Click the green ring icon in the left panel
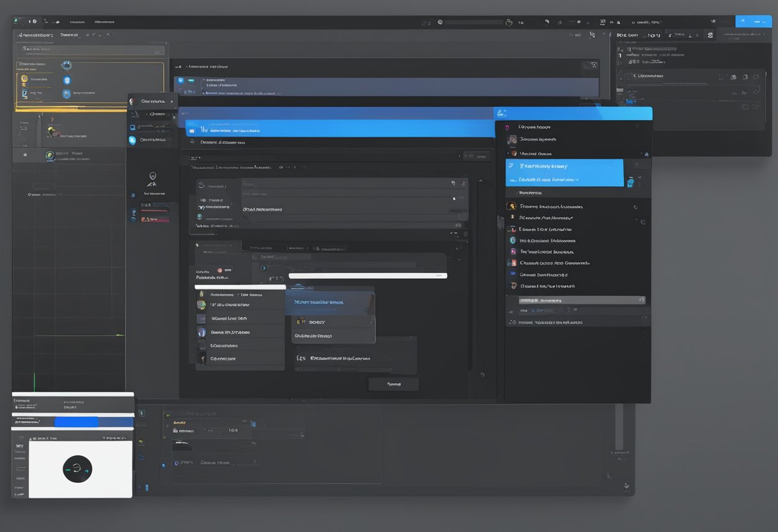 tap(49, 155)
